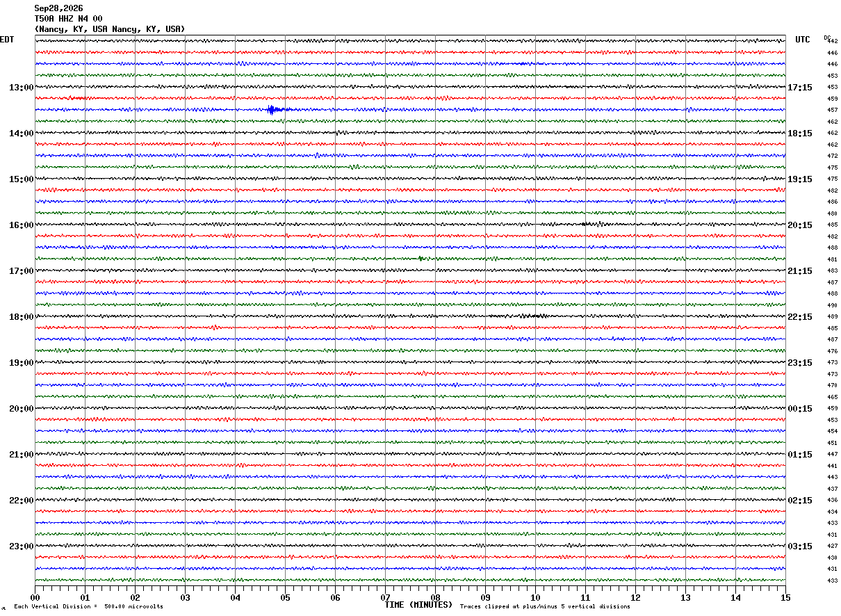Viewport: 841px width, 616px height.
Task: Click the 13:00 EDT time label
Action: click(21, 88)
